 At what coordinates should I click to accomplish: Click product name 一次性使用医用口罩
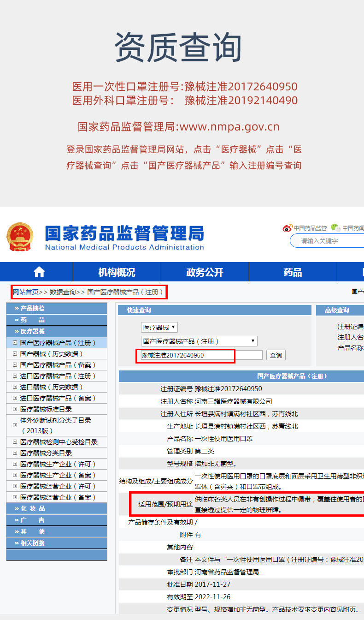(223, 439)
